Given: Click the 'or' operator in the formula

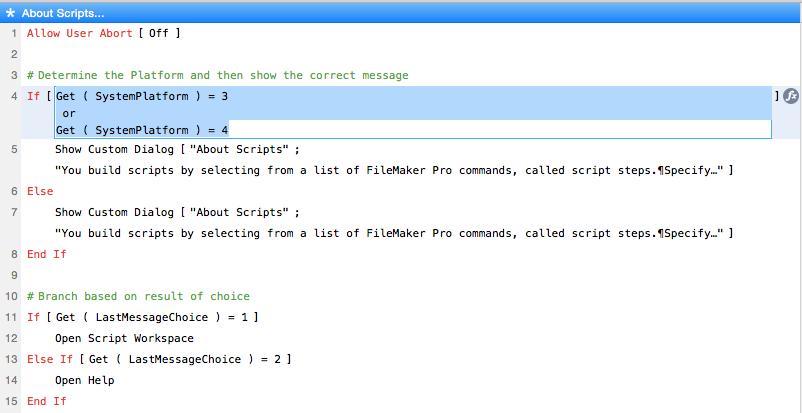Looking at the screenshot, I should [68, 113].
